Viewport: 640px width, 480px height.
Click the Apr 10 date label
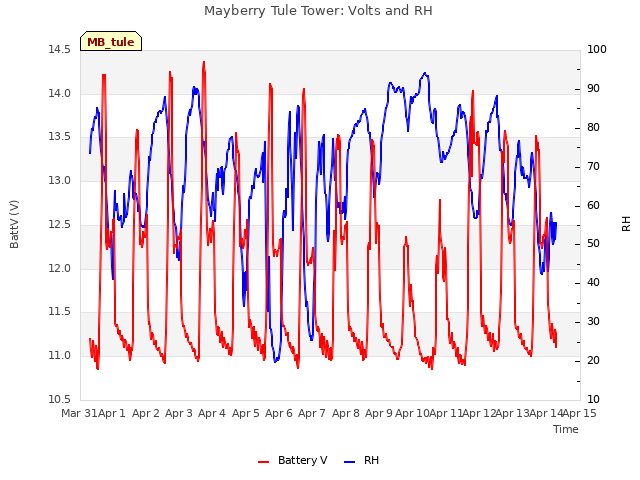412,413
